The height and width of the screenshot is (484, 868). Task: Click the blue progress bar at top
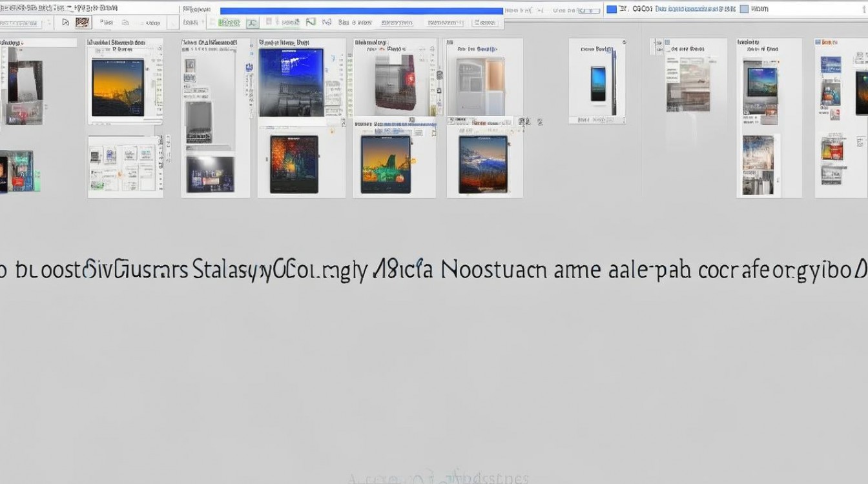pos(361,11)
